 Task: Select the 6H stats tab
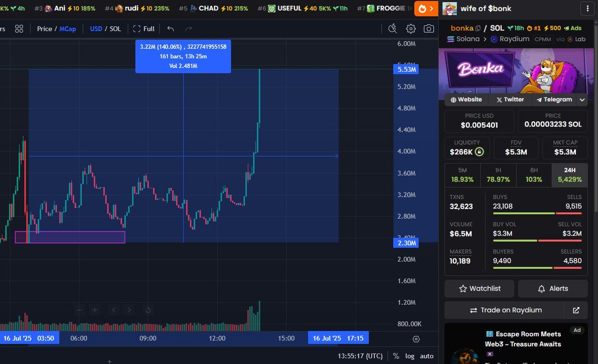tap(534, 175)
